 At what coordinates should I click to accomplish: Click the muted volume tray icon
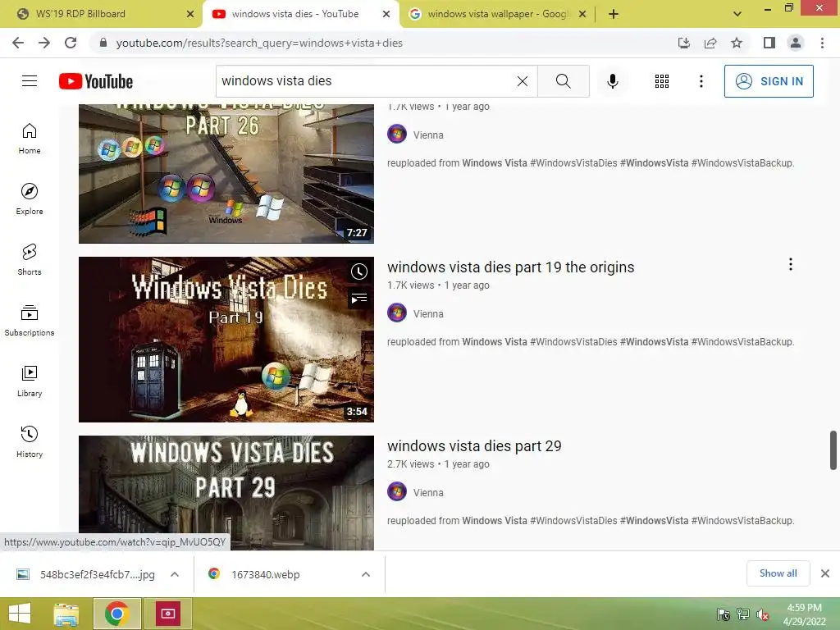[762, 614]
